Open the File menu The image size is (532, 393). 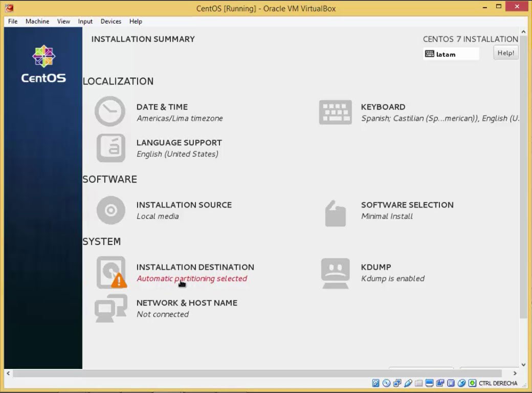pyautogui.click(x=13, y=21)
